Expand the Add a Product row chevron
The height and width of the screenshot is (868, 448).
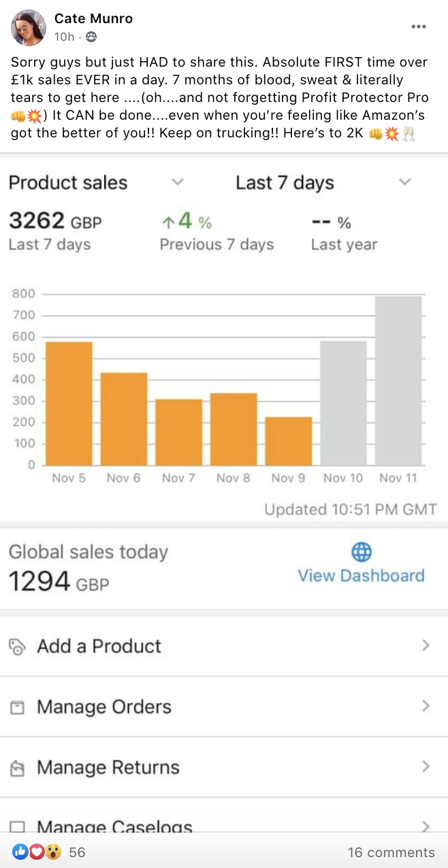coord(427,646)
